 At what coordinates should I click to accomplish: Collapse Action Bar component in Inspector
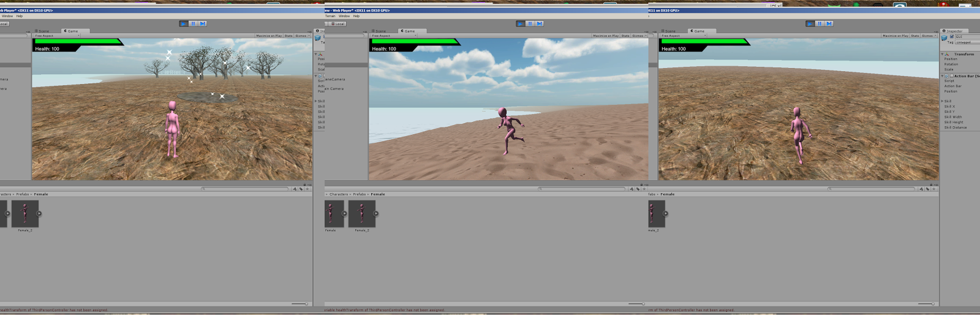pos(943,76)
